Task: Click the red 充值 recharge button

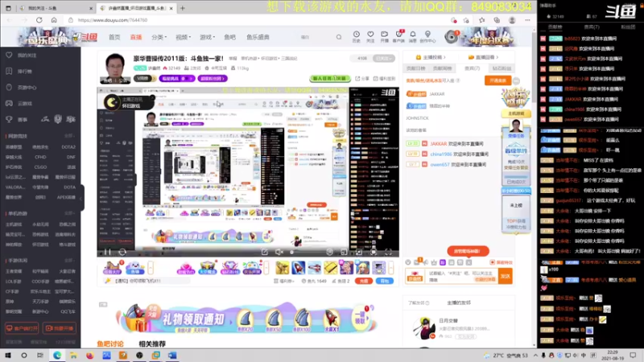Action: (364, 281)
